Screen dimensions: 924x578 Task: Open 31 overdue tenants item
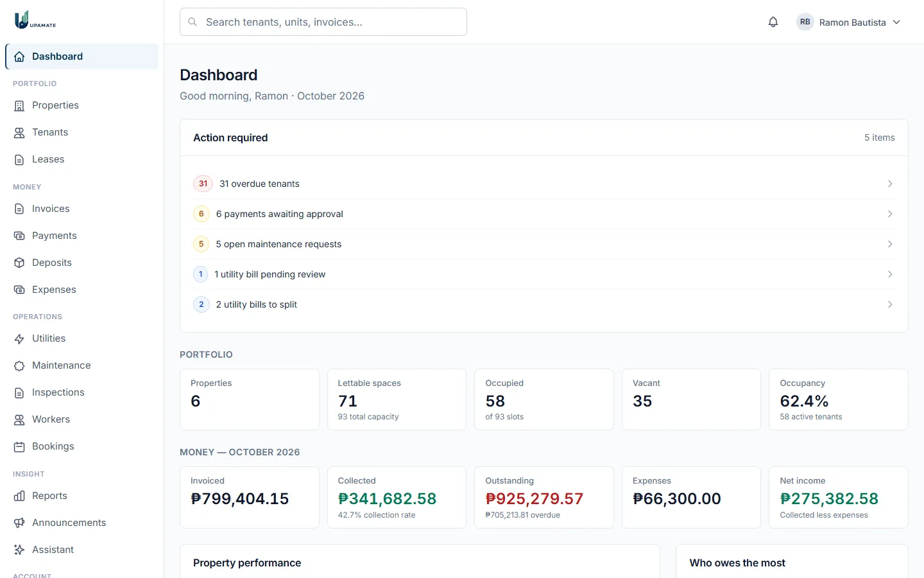pyautogui.click(x=544, y=184)
